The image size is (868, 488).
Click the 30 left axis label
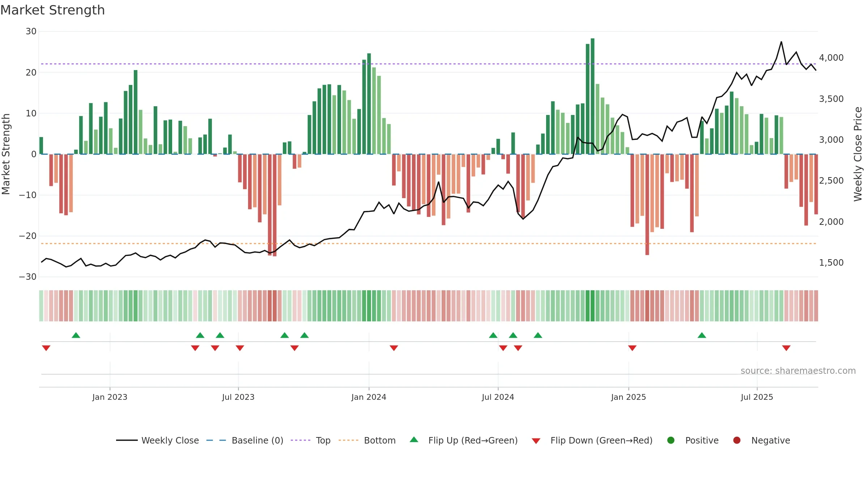click(31, 31)
